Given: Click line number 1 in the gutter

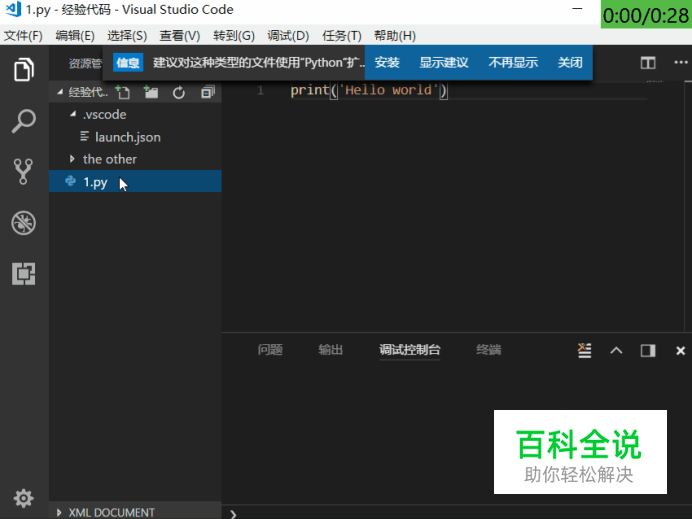Looking at the screenshot, I should point(260,90).
